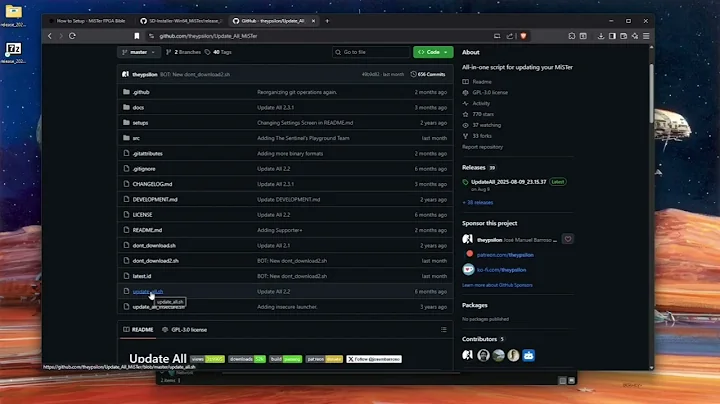The image size is (720, 404).
Task: Toggle the browser sidebar panel icon
Action: (x=612, y=36)
